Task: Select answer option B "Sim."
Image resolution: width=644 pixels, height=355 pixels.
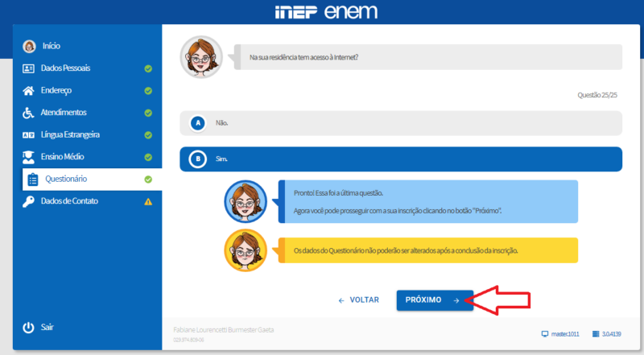Action: pyautogui.click(x=401, y=159)
